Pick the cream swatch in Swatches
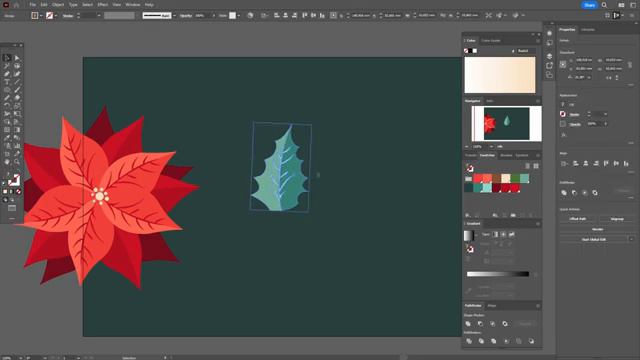 tap(506, 178)
